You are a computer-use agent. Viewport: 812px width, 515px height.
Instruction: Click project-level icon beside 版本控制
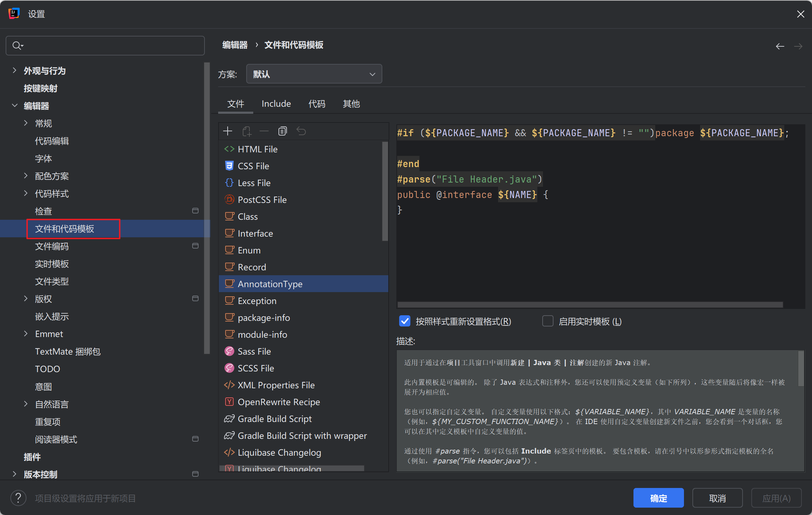[195, 474]
